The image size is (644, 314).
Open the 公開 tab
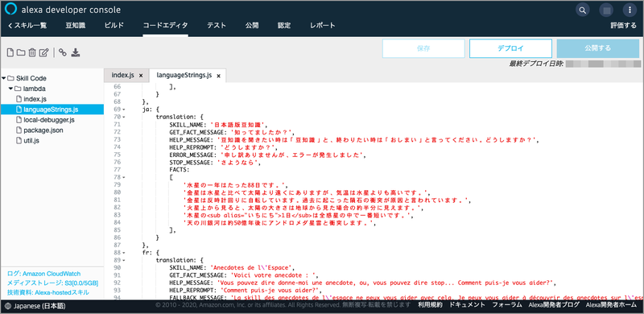(252, 26)
